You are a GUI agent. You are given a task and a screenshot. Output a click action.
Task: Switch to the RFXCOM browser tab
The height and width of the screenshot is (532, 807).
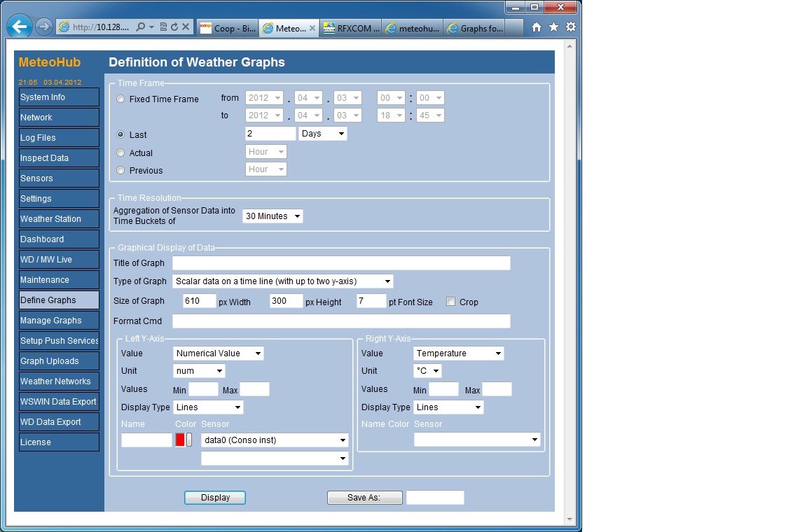coord(352,29)
